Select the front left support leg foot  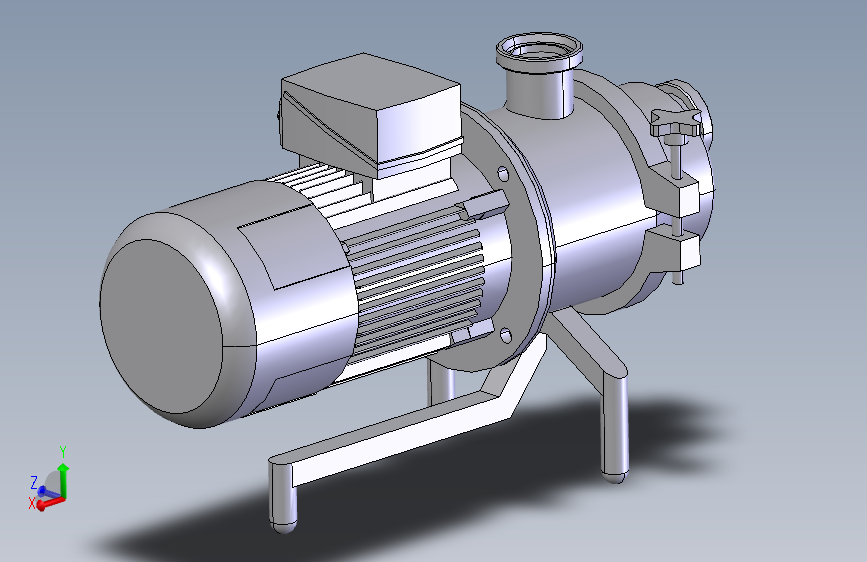283,497
